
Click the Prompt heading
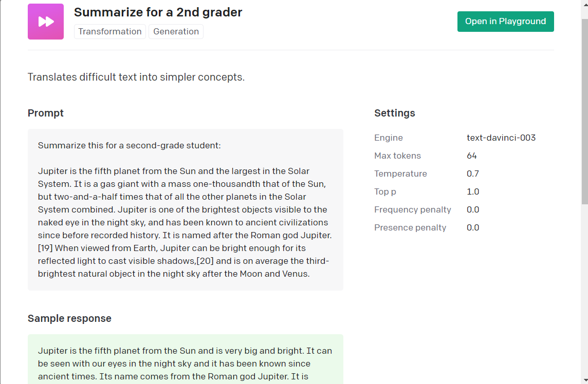point(46,113)
